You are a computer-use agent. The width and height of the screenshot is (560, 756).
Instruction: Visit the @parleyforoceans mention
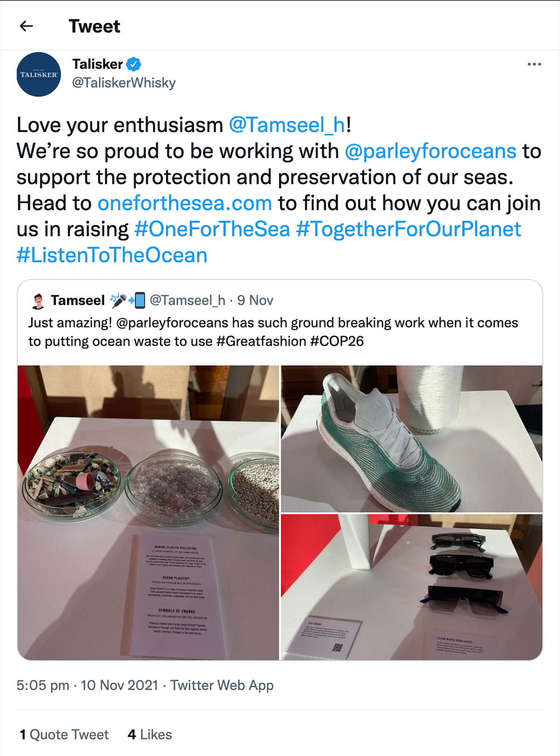click(x=430, y=151)
